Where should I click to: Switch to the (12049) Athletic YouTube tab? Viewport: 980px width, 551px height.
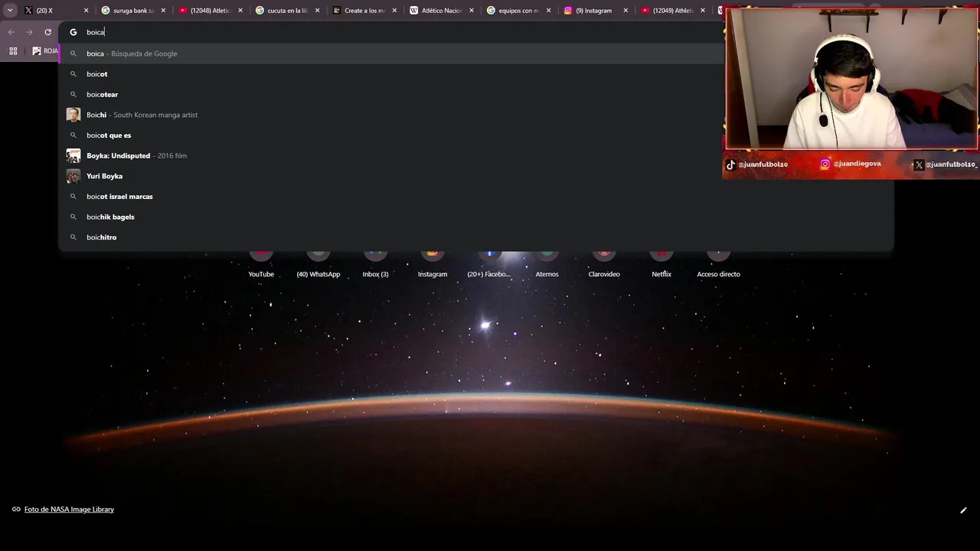click(674, 11)
